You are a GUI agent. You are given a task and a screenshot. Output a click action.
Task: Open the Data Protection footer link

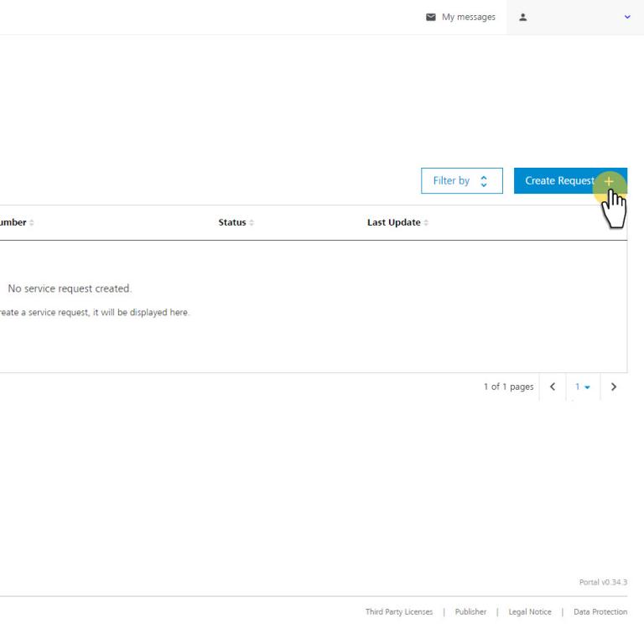pos(600,612)
